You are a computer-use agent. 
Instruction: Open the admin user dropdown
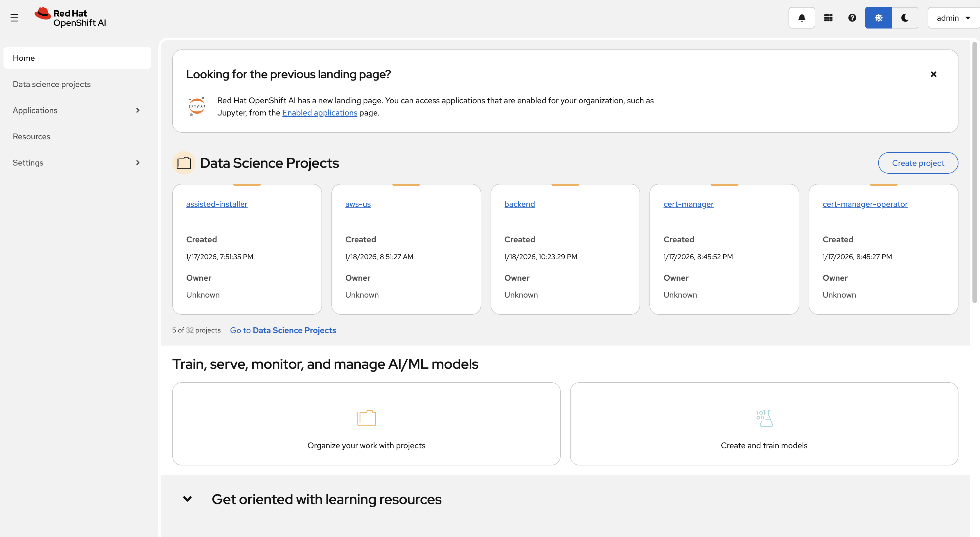(953, 18)
